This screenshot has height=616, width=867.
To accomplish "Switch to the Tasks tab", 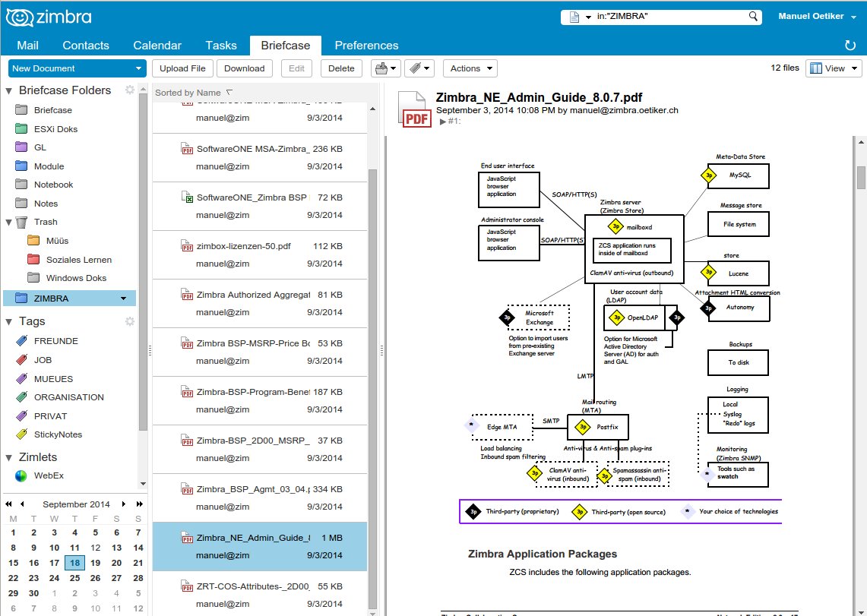I will [x=220, y=46].
